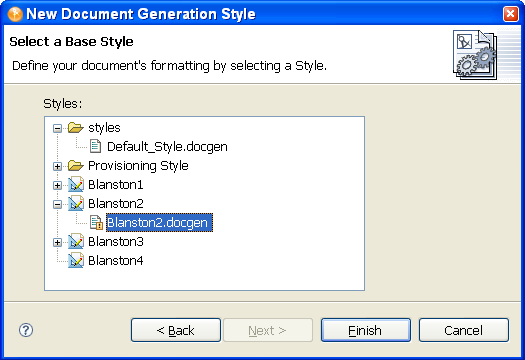Click the Provisioning Style folder icon
Viewport: 525px width, 360px height.
point(75,166)
